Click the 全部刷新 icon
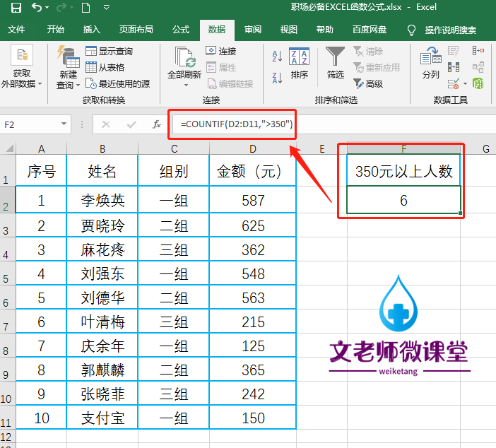The height and width of the screenshot is (448, 496). [x=184, y=57]
